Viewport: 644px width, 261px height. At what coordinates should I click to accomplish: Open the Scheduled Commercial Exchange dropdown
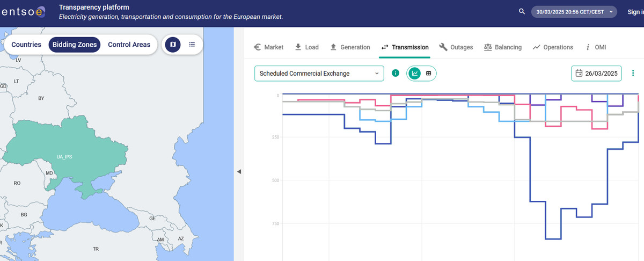pos(319,74)
